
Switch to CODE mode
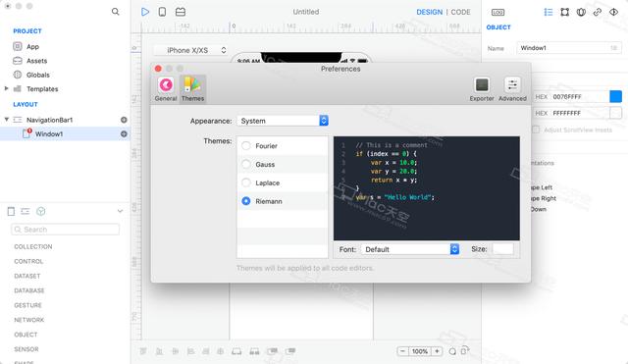tap(460, 12)
